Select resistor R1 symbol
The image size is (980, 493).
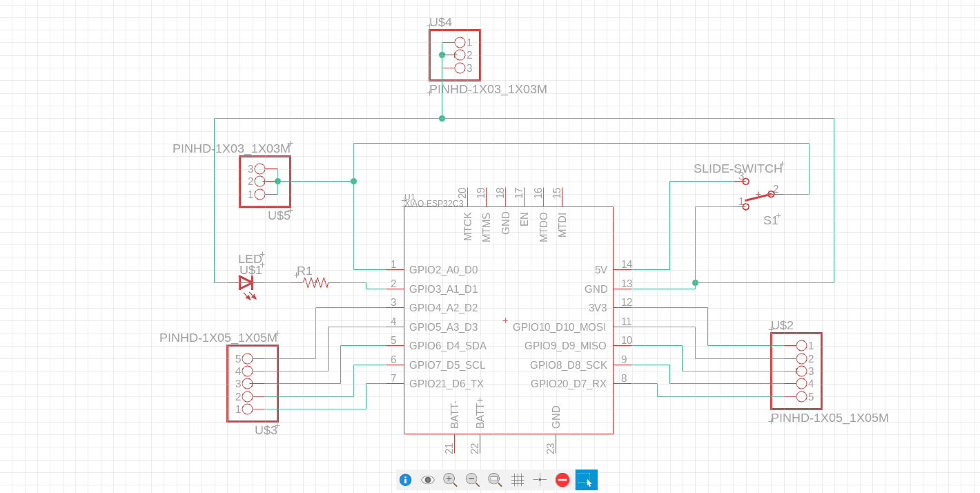[315, 282]
